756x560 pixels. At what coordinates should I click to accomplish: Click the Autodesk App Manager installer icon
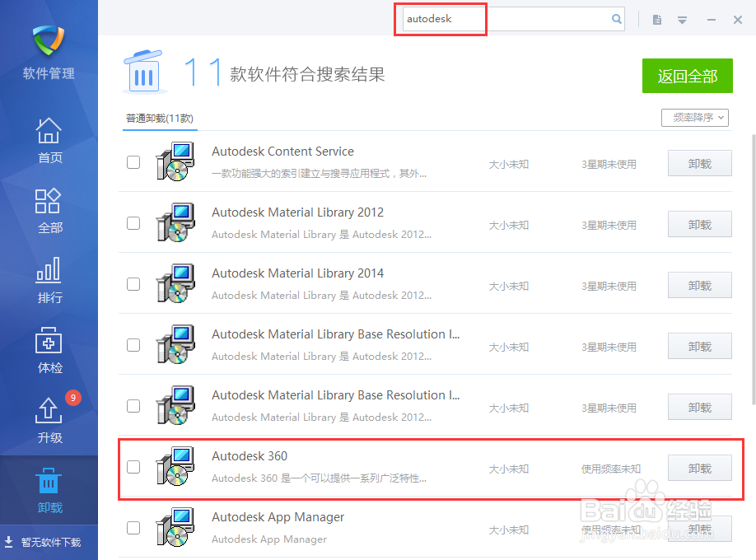pos(175,527)
